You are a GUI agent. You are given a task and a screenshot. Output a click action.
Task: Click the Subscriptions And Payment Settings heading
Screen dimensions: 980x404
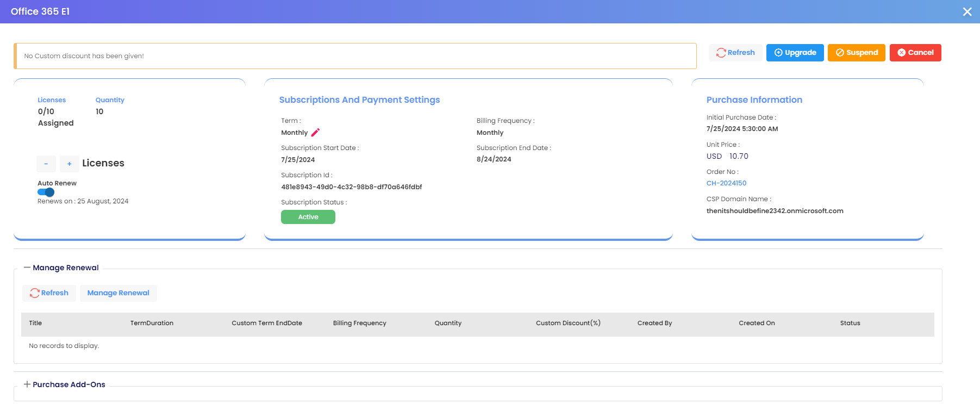(359, 100)
